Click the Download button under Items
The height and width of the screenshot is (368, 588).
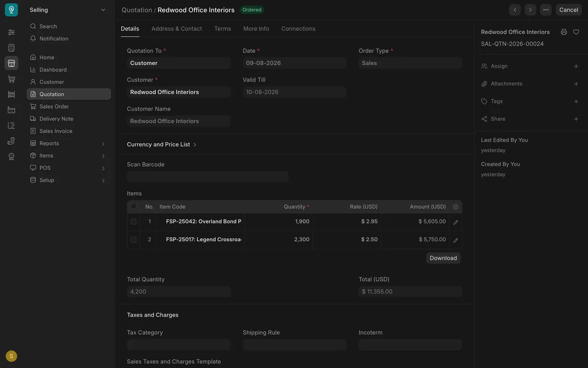coord(443,258)
